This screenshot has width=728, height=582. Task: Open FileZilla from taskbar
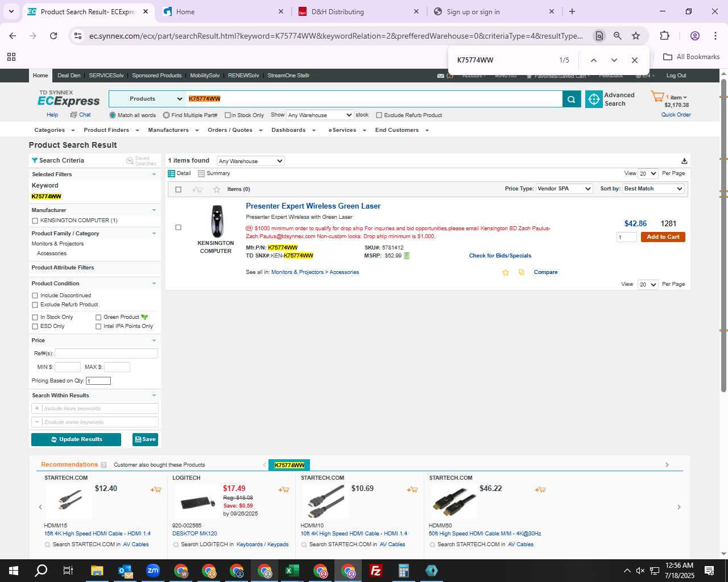(376, 571)
